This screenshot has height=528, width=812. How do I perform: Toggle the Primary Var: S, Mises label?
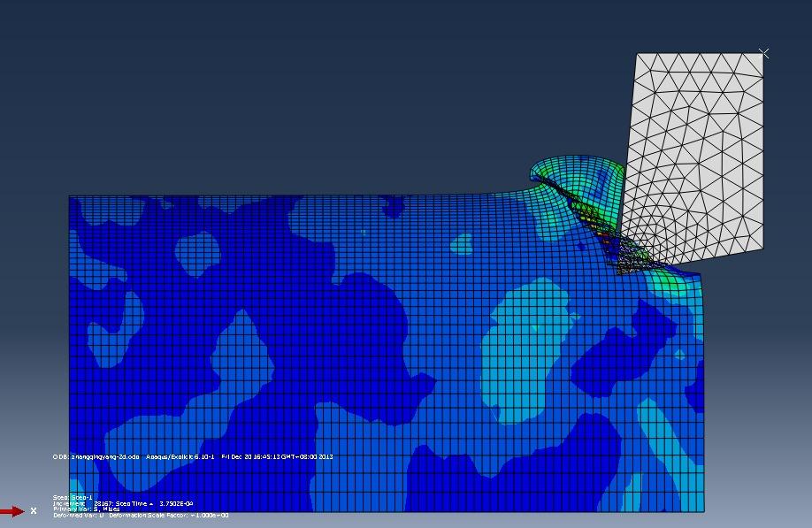point(84,509)
